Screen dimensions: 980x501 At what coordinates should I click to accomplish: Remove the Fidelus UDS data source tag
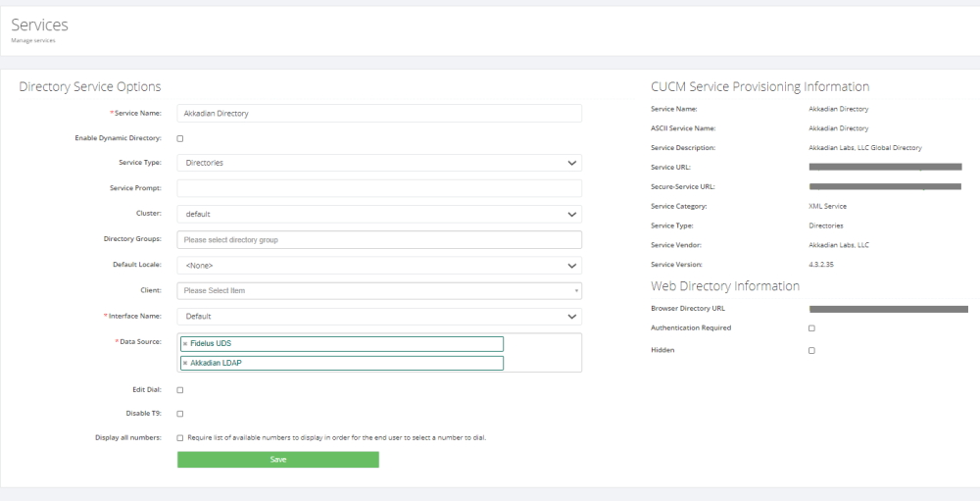(x=184, y=344)
